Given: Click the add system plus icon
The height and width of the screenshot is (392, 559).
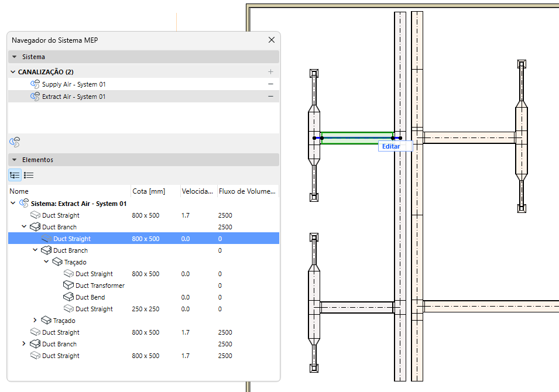Looking at the screenshot, I should 270,72.
